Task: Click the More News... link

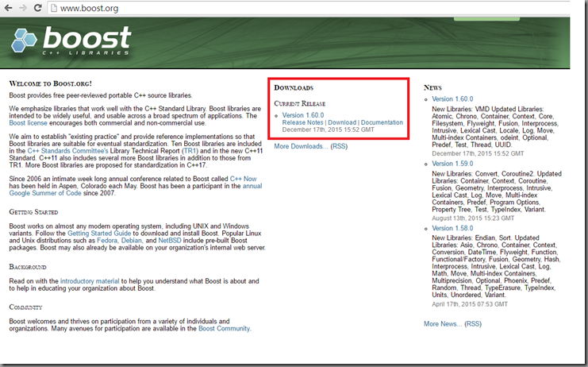Action: pos(443,324)
